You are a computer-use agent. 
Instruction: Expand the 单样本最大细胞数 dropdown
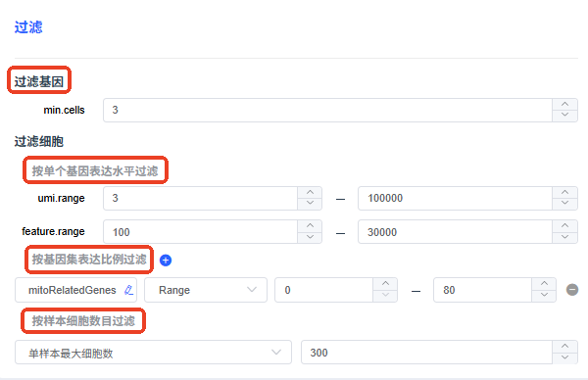(153, 352)
